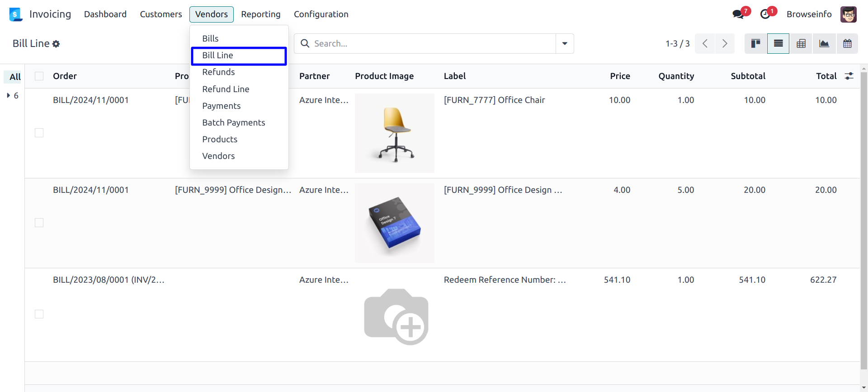The height and width of the screenshot is (392, 868).
Task: Switch to pivot table view
Action: click(x=801, y=43)
